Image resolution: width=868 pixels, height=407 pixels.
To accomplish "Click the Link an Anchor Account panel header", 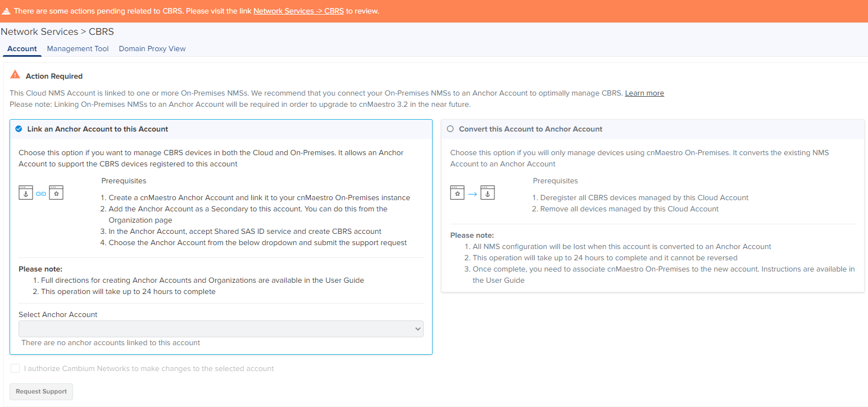I will (x=98, y=129).
